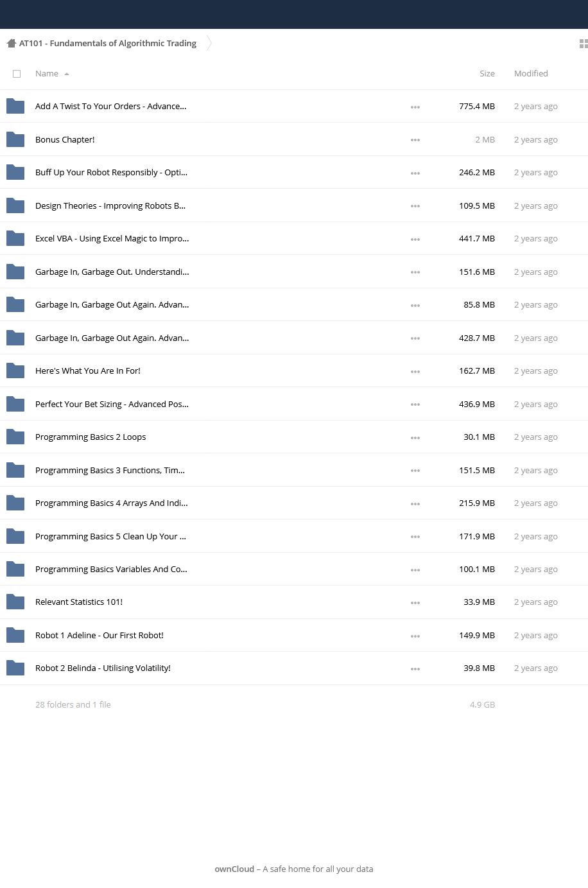Viewport: 588px width, 888px height.
Task: Open Programming Basics 4 Arrays folder
Action: point(112,503)
